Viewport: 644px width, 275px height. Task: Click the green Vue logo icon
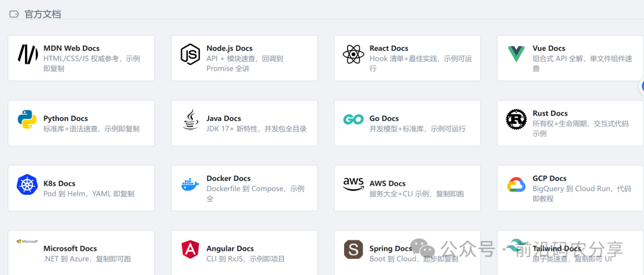[516, 54]
